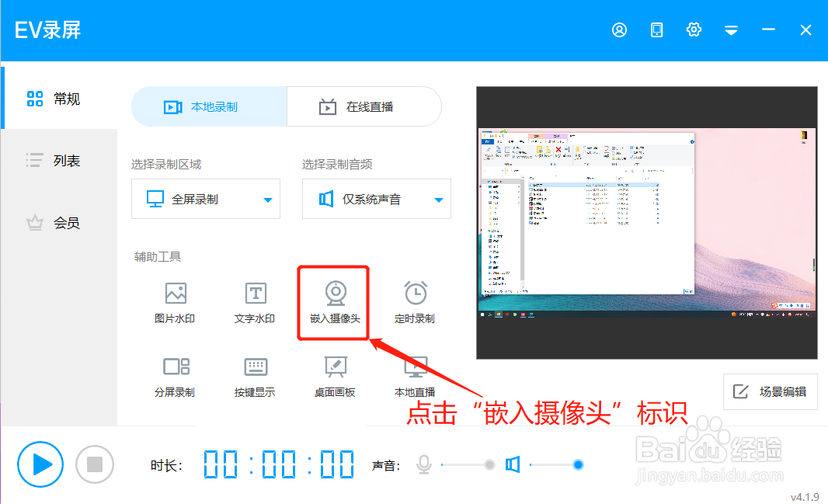Toggle the system speaker icon mute

[513, 464]
